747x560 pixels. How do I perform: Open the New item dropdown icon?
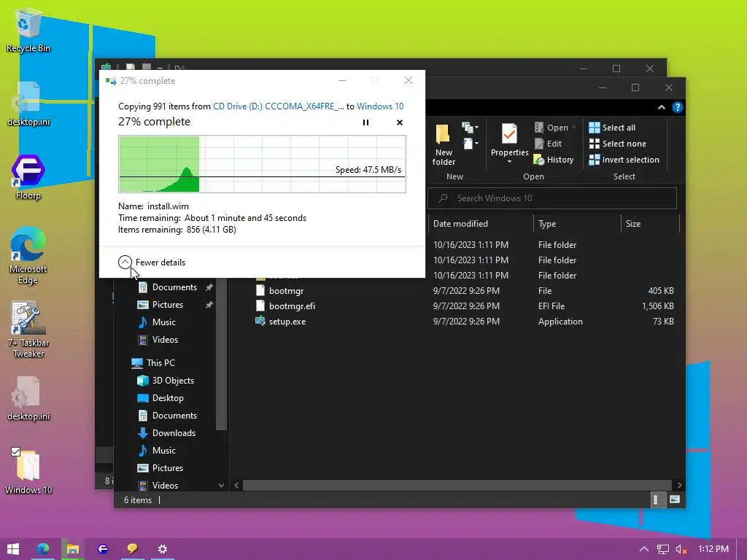(x=471, y=127)
